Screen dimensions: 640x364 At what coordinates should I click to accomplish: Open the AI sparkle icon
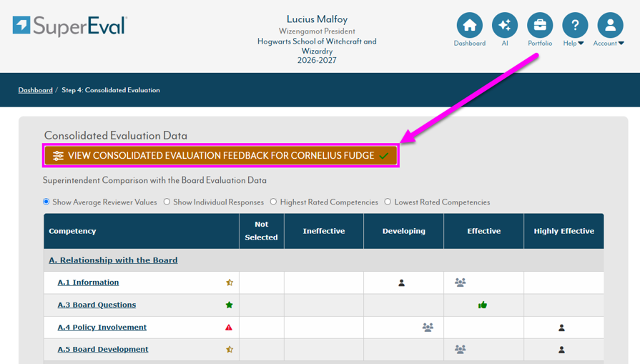coord(505,25)
